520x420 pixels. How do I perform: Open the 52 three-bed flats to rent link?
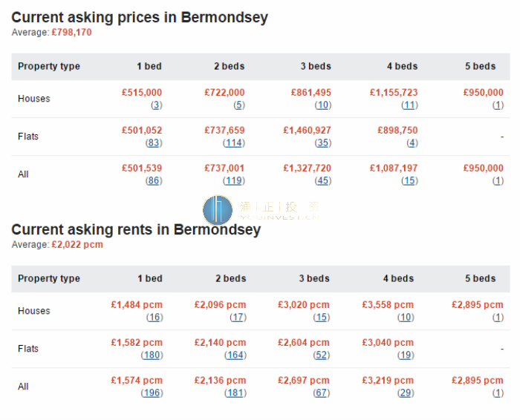tap(322, 355)
